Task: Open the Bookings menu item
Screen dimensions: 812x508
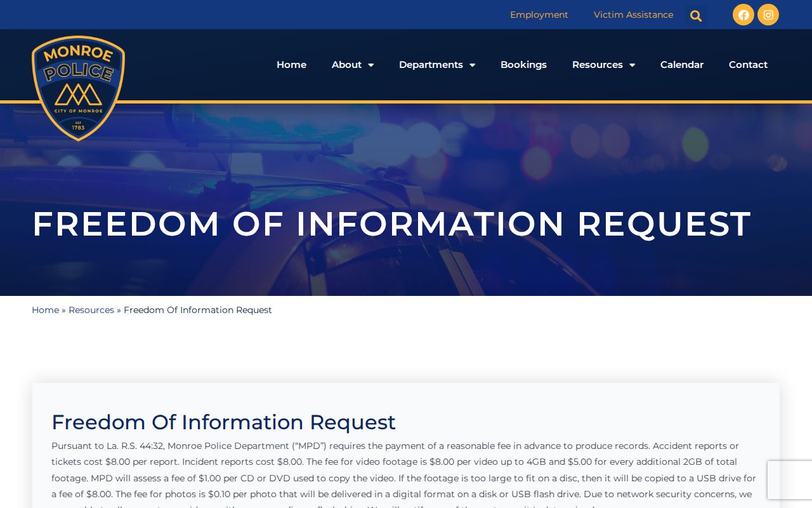Action: [523, 65]
